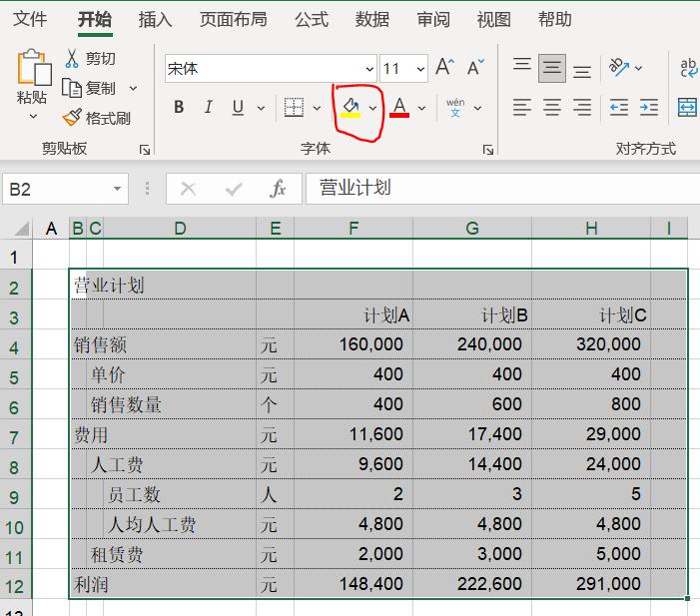Select column F header
Screen dimensions: 700x616
[353, 228]
